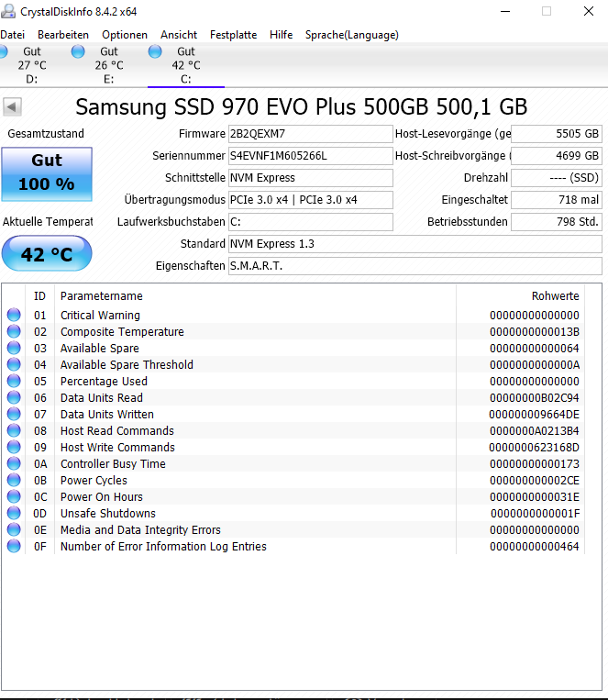The height and width of the screenshot is (700, 608).
Task: Click status orb of Percentage Used row
Action: (14, 381)
